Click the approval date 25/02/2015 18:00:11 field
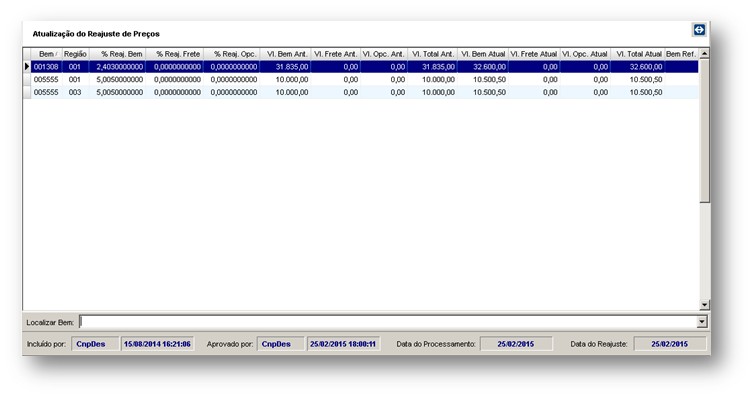The width and height of the screenshot is (753, 398). [343, 344]
